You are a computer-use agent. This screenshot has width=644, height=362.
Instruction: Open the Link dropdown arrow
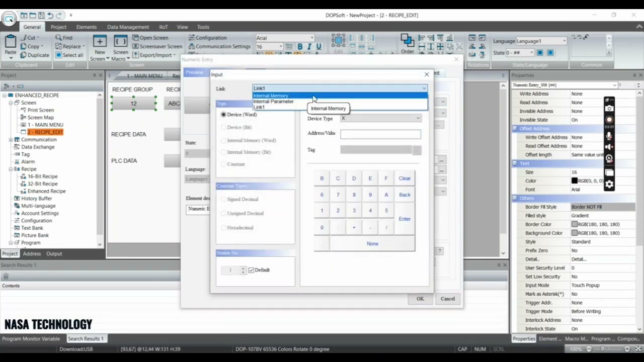point(424,88)
